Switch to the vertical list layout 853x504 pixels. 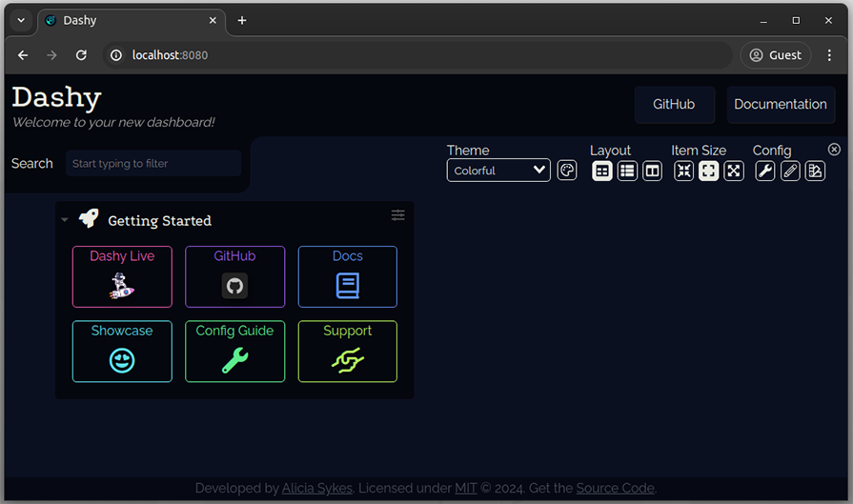pos(627,171)
